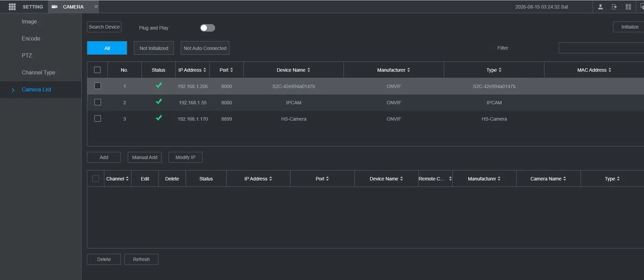
Task: Click lower table Edit column header
Action: pyautogui.click(x=145, y=178)
